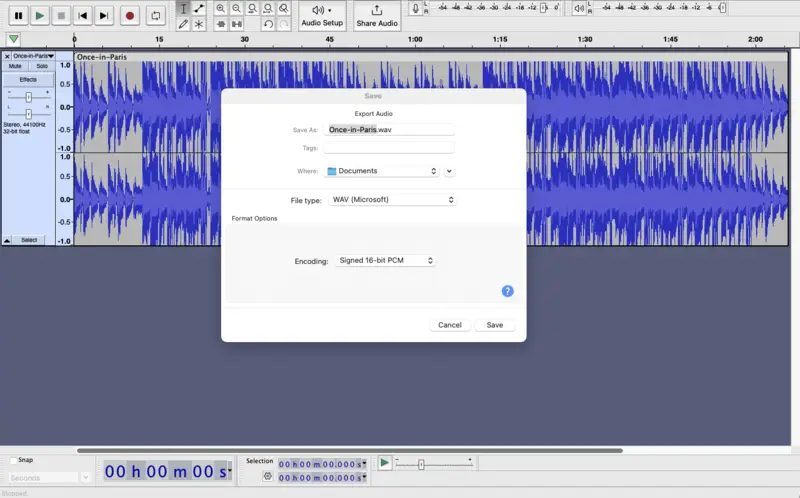Enable the Snap checkbox

click(x=12, y=460)
